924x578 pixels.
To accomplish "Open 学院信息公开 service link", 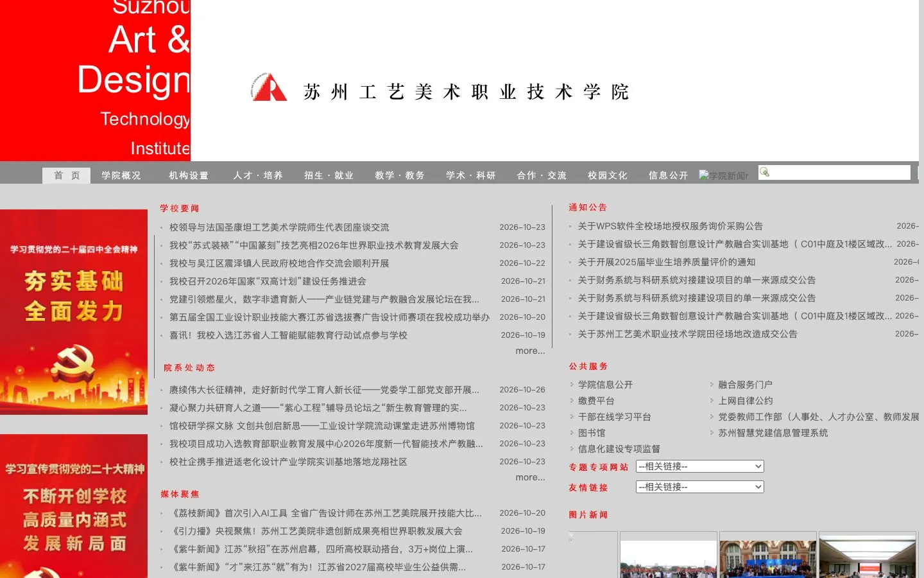I will pos(605,385).
